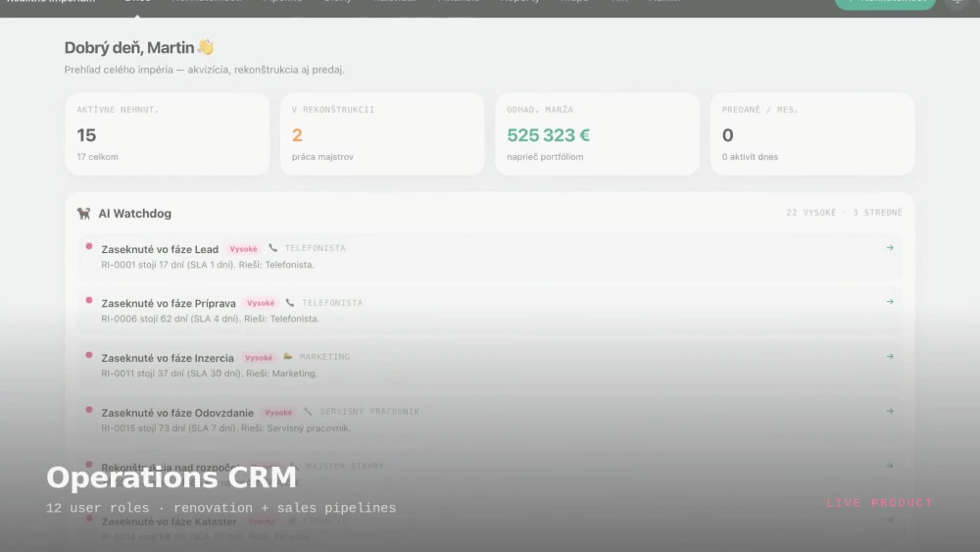Select the 'Zaseknuté vo fáze Príprava' alert title

(x=169, y=303)
